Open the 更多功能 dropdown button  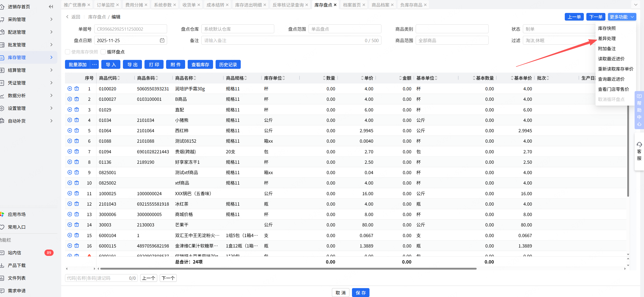(622, 17)
